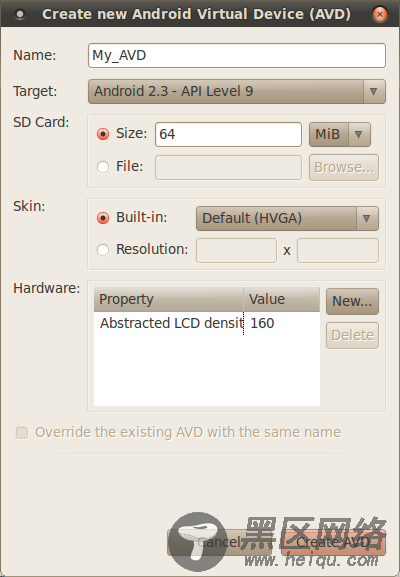400x577 pixels.
Task: Click the resolution width field
Action: coord(236,251)
